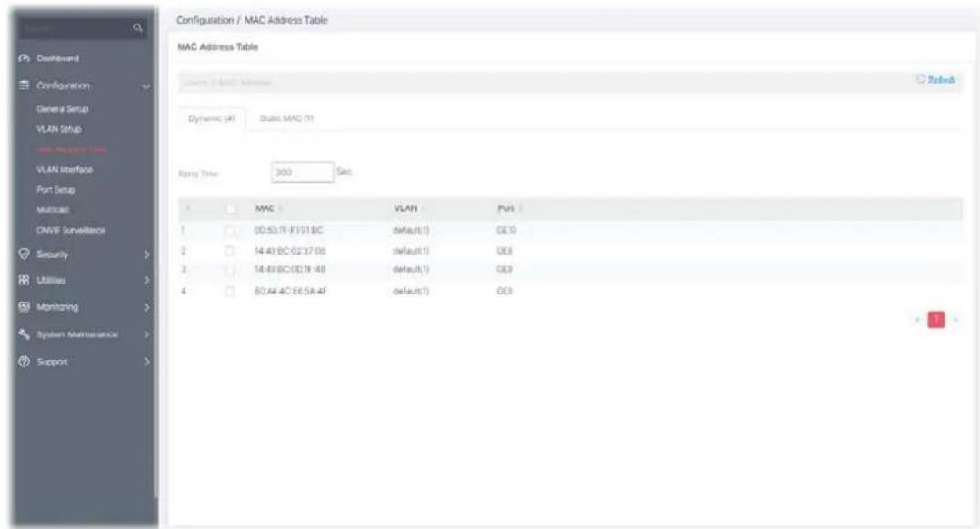Sort by Port column arrow
This screenshot has width=980, height=529.
(x=521, y=209)
